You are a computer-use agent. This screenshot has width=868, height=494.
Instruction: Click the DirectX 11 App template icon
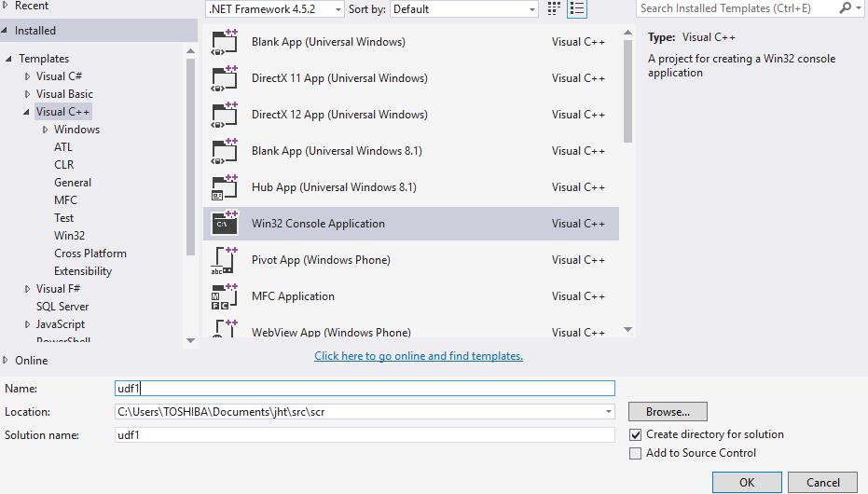pos(224,78)
